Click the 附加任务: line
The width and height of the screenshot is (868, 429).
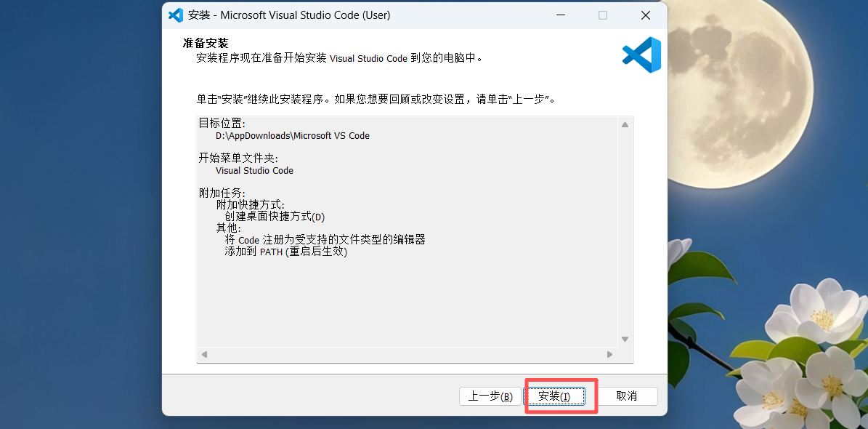coord(222,193)
